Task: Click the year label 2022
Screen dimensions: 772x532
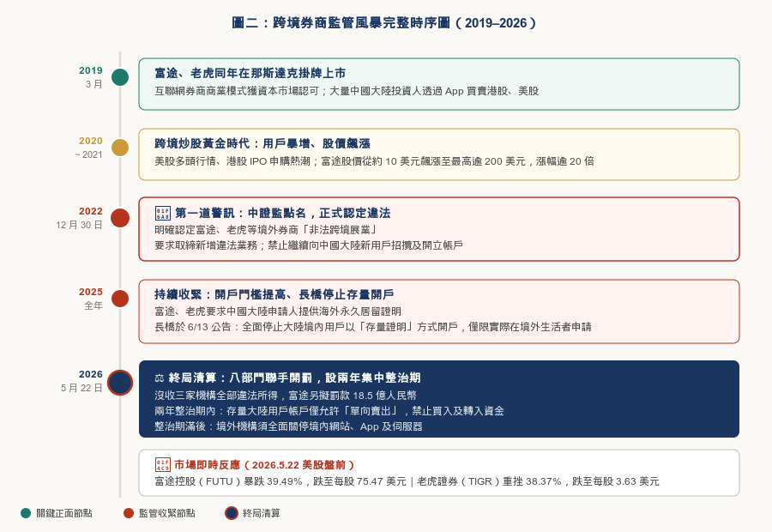Action: [x=91, y=211]
